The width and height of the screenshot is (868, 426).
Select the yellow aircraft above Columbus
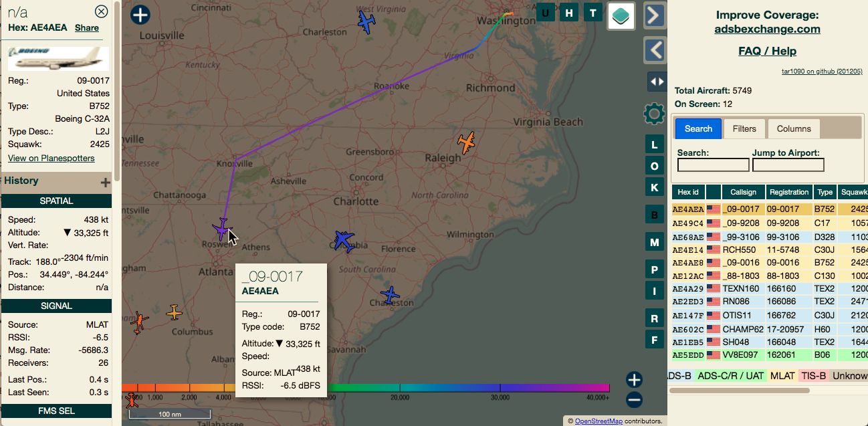pos(174,312)
